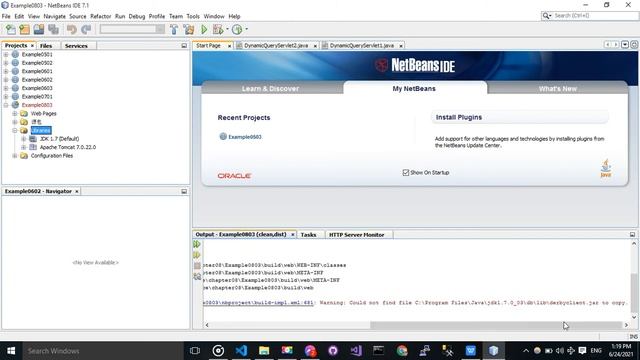
Task: Switch to the Tasks tab
Action: 309,235
